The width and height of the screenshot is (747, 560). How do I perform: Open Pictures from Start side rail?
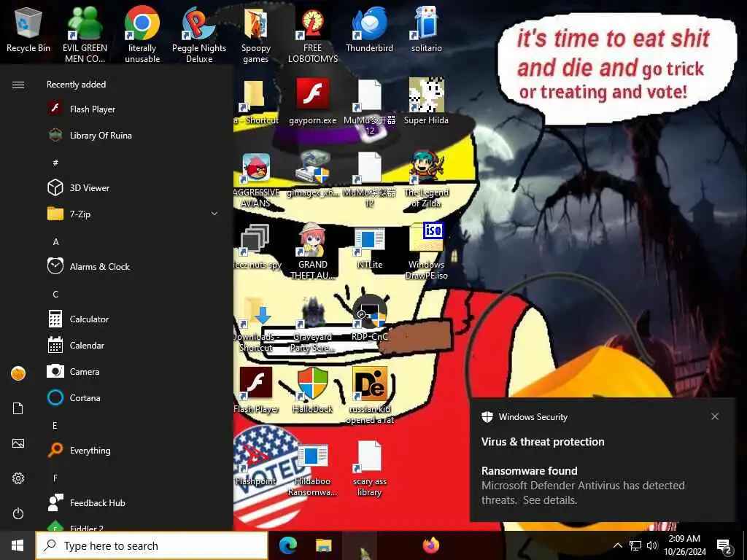pyautogui.click(x=18, y=443)
